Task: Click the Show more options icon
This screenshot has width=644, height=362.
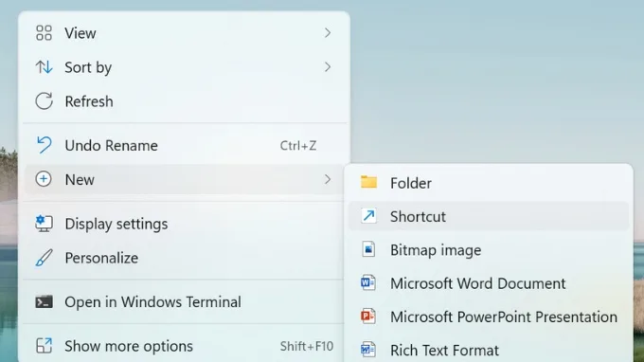Action: 44,346
